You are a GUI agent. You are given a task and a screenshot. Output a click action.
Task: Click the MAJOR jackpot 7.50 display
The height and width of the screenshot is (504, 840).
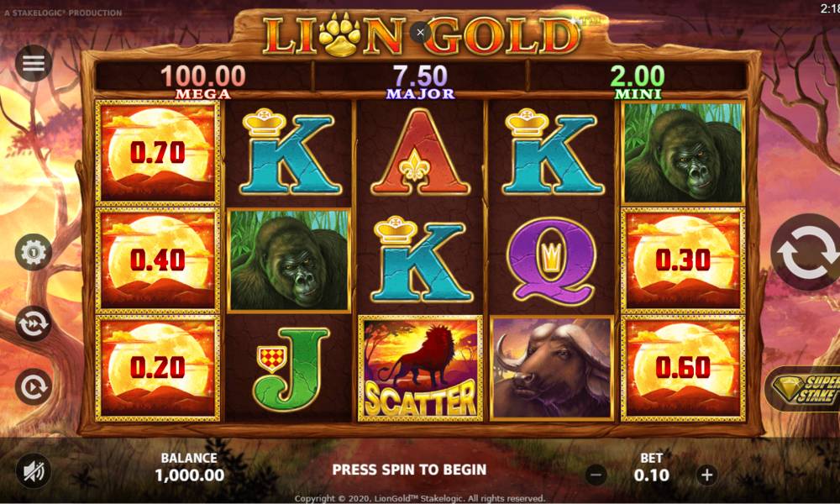(421, 81)
